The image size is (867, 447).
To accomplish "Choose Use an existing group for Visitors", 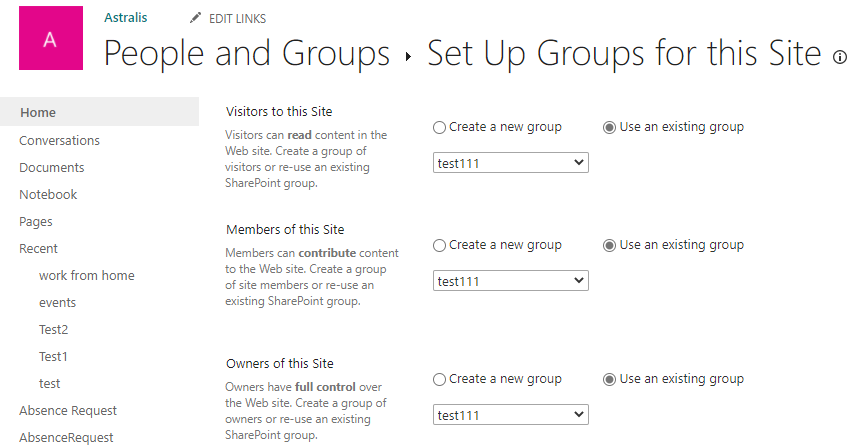I will pyautogui.click(x=609, y=128).
